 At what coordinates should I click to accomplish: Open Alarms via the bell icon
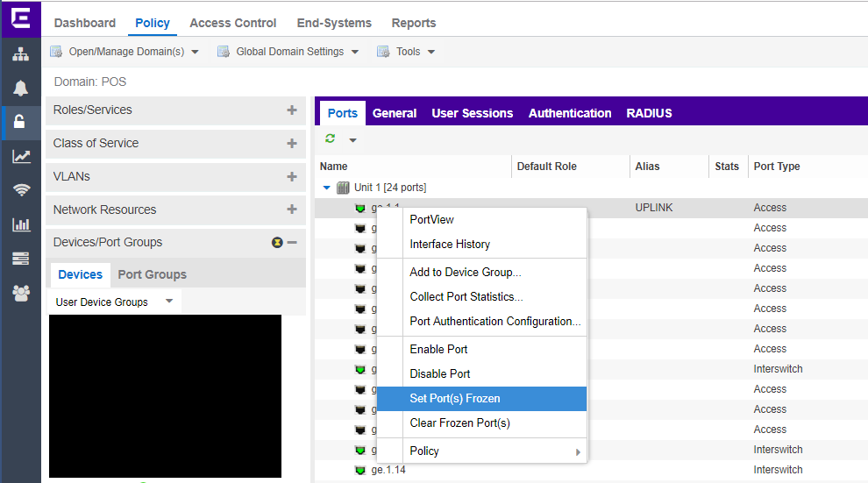(x=20, y=88)
